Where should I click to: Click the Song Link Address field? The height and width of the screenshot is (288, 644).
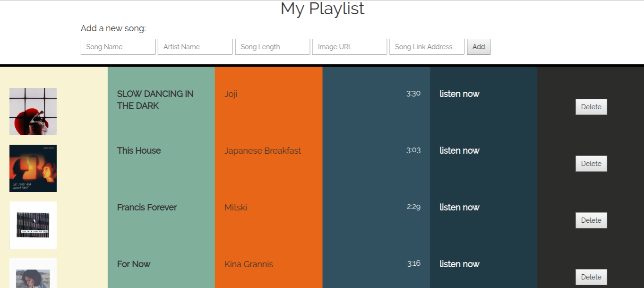click(427, 47)
